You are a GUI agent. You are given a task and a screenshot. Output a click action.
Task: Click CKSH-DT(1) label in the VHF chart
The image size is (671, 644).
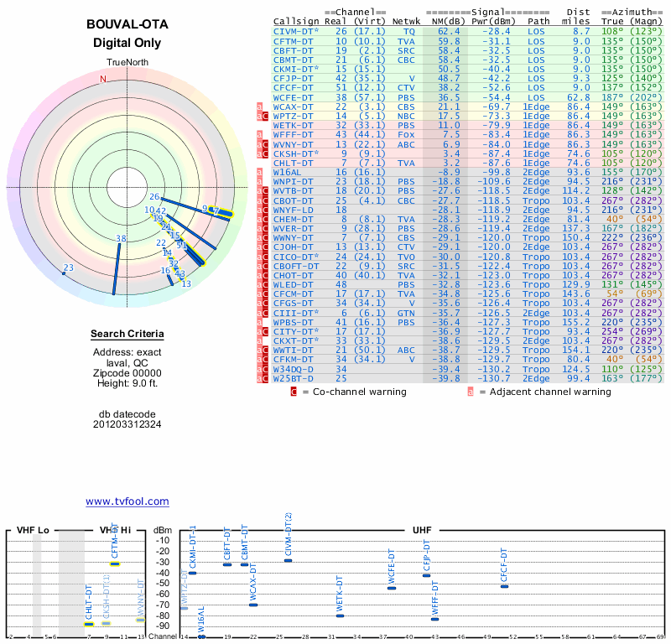pos(107,596)
